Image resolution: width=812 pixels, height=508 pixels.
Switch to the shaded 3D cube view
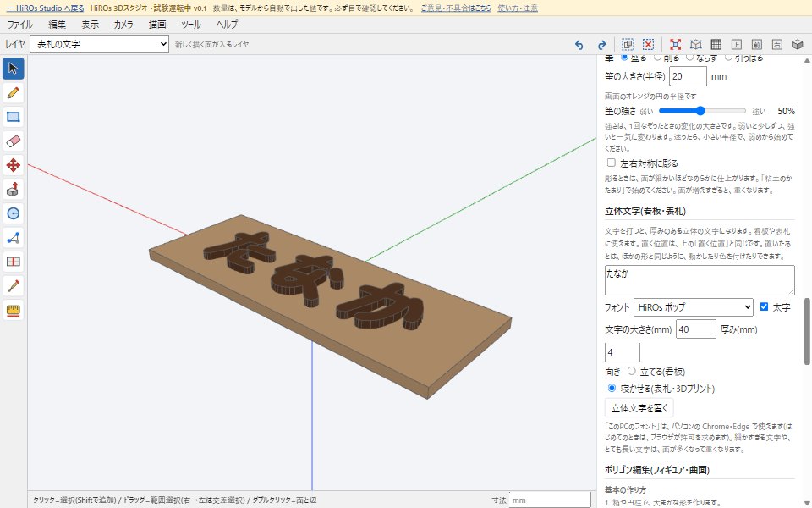point(798,45)
